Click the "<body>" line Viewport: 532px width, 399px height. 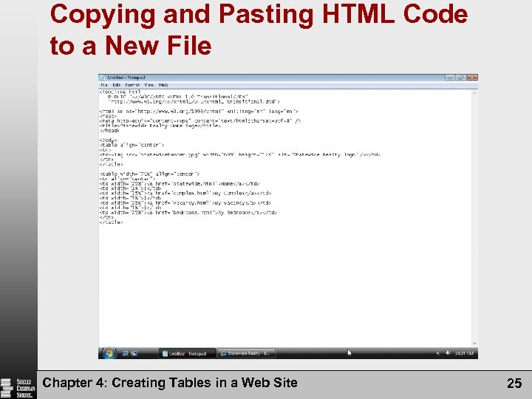[108, 140]
